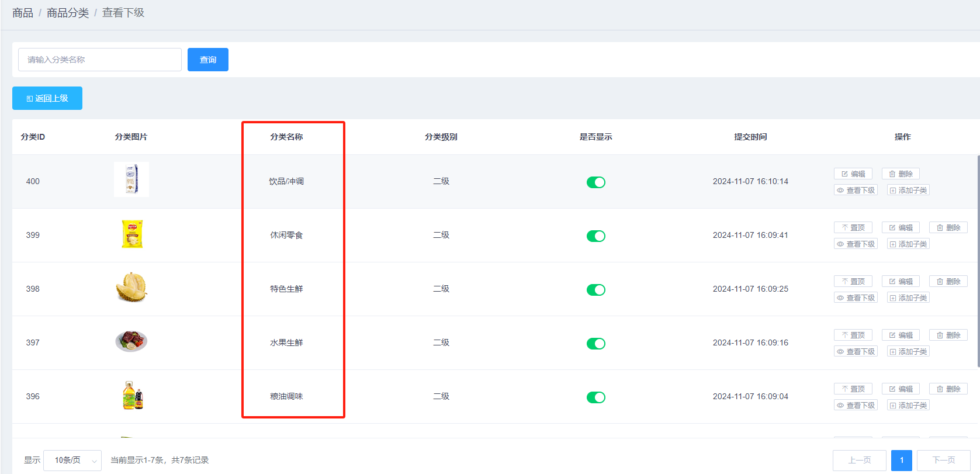Disable display for 休闲零食 category

[595, 236]
